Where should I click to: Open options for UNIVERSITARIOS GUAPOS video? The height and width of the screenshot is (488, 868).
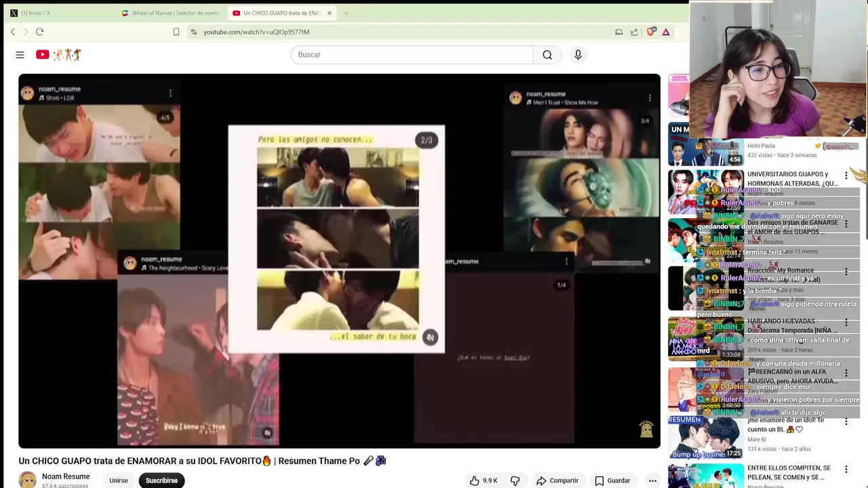click(x=846, y=176)
